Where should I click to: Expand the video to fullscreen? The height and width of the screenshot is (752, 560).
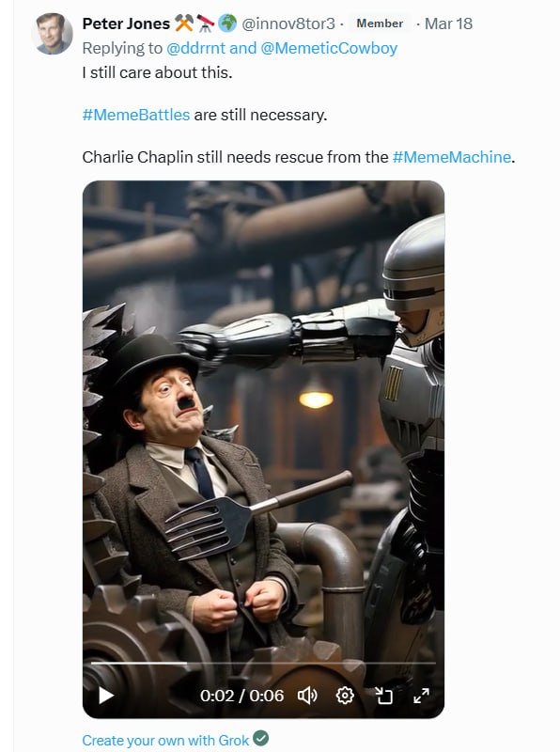point(421,695)
